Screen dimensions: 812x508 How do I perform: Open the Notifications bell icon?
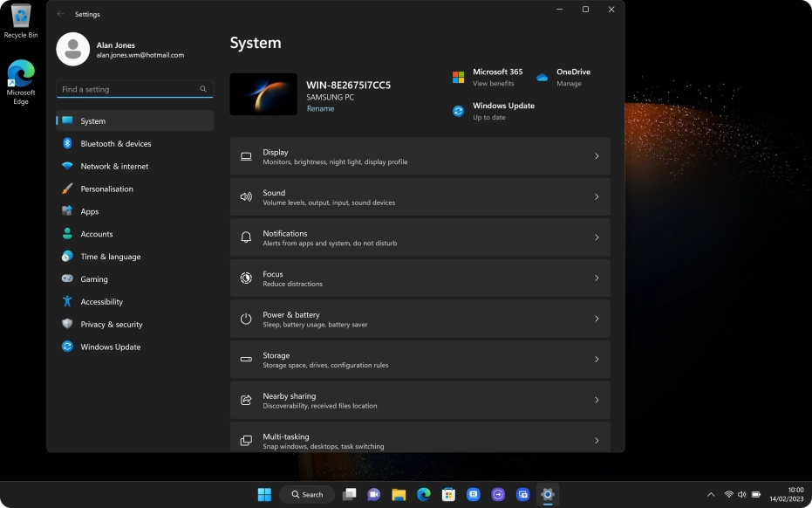(245, 237)
